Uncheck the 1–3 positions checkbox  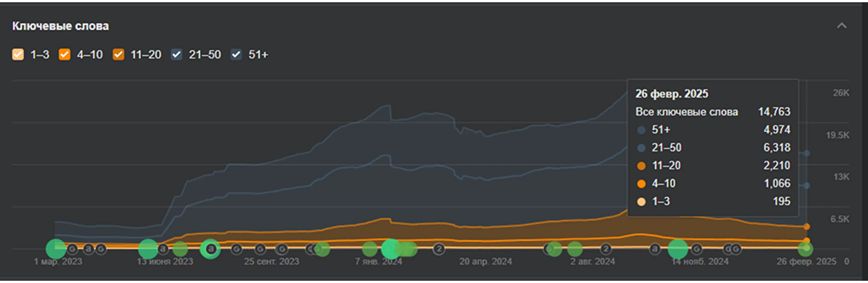18,54
